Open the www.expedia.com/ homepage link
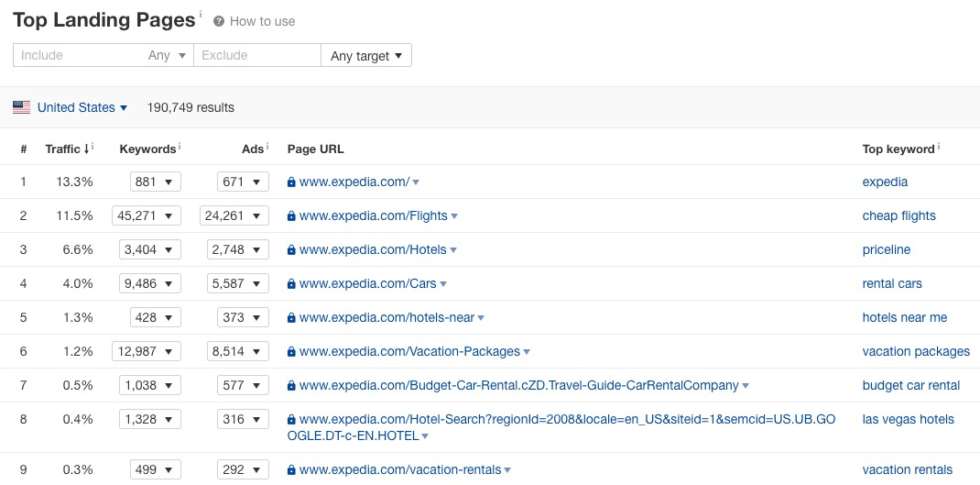The image size is (980, 485). (x=354, y=182)
